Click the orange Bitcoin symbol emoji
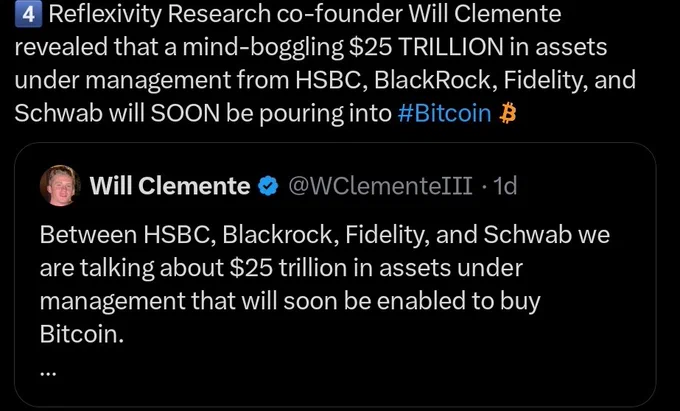This screenshot has width=680, height=411. [507, 114]
